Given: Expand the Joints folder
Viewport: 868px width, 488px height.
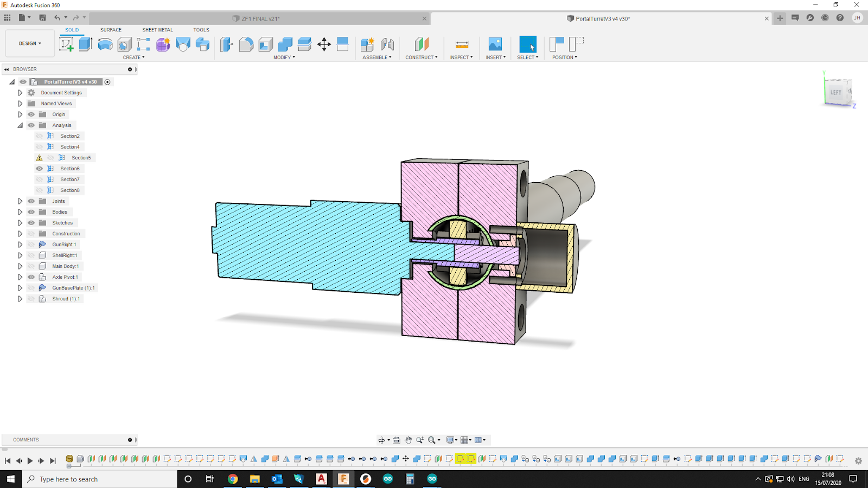Looking at the screenshot, I should point(20,201).
